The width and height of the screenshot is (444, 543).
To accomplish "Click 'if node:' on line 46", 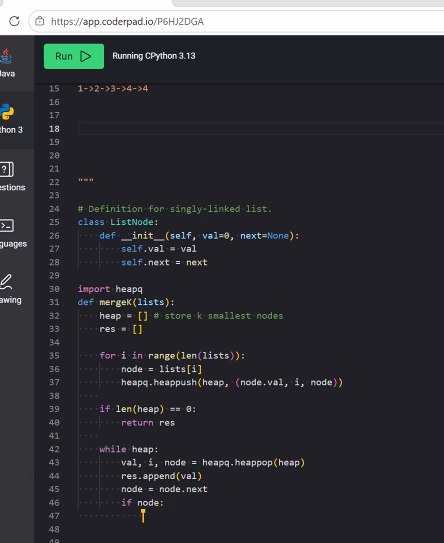I will pyautogui.click(x=142, y=502).
